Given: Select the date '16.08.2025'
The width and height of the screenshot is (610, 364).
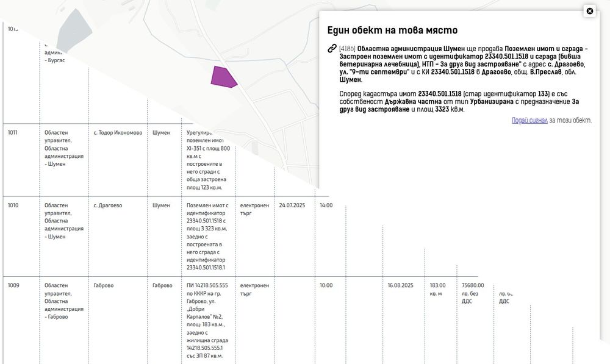Looking at the screenshot, I should 400,285.
